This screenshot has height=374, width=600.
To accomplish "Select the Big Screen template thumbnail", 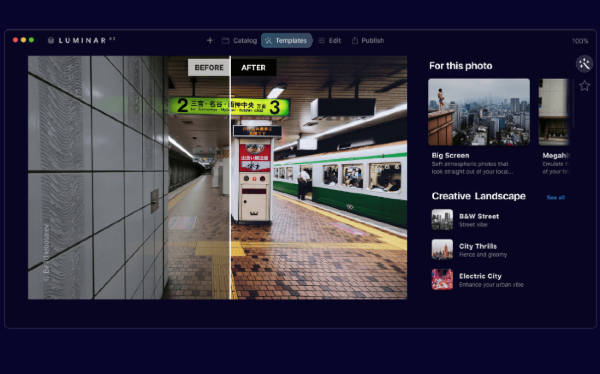I will click(479, 112).
